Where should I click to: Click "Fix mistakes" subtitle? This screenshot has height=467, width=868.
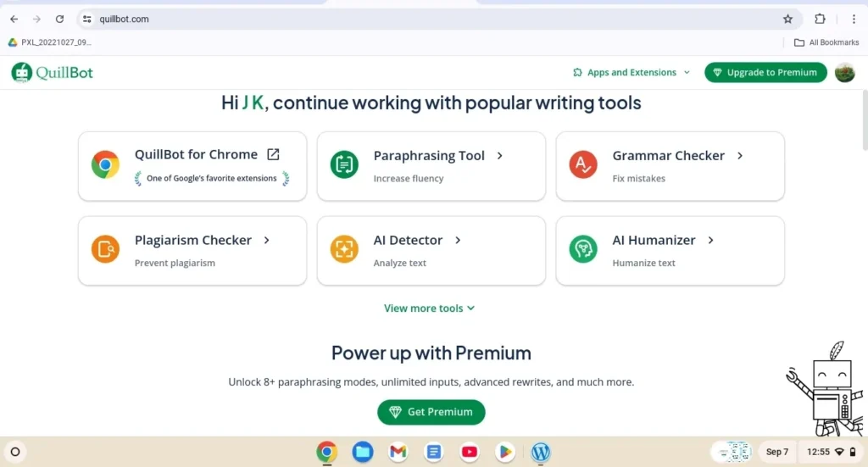click(x=639, y=178)
